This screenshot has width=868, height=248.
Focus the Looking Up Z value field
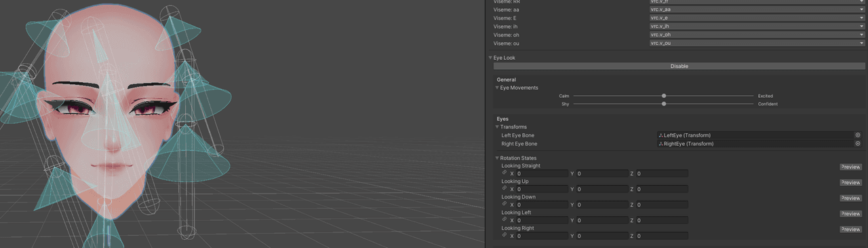662,189
